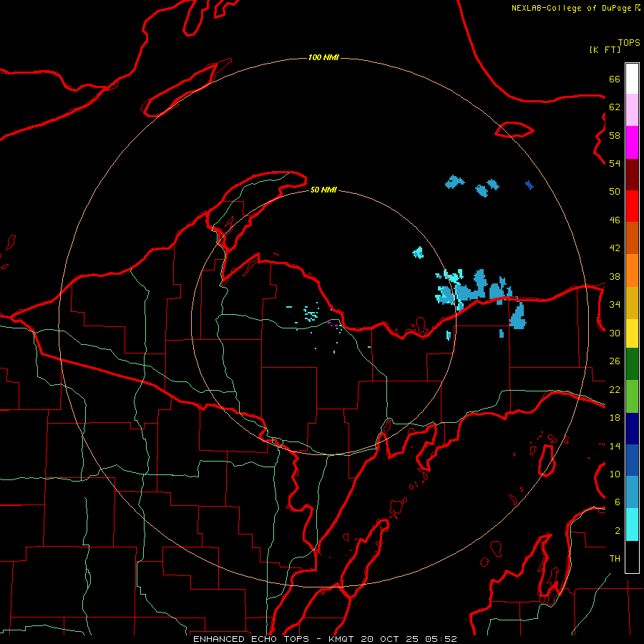Click the NEXLAB-College of DuPage credit text
The height and width of the screenshot is (644, 644).
[571, 8]
